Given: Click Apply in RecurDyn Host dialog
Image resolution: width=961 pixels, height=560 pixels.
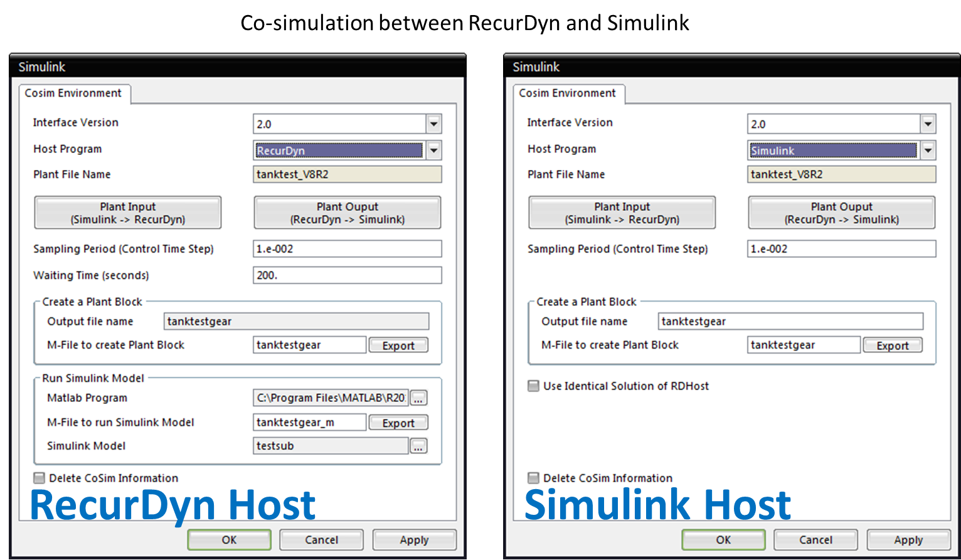Looking at the screenshot, I should pyautogui.click(x=414, y=540).
